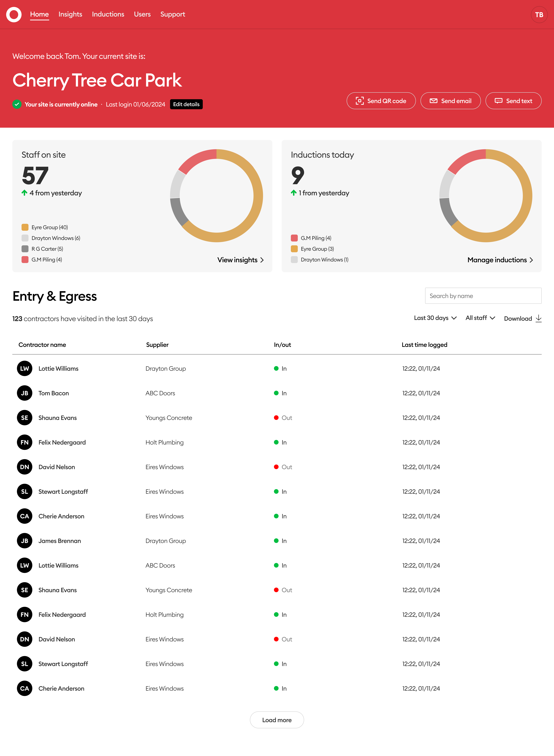
Task: Click the Search by name field
Action: click(x=483, y=296)
